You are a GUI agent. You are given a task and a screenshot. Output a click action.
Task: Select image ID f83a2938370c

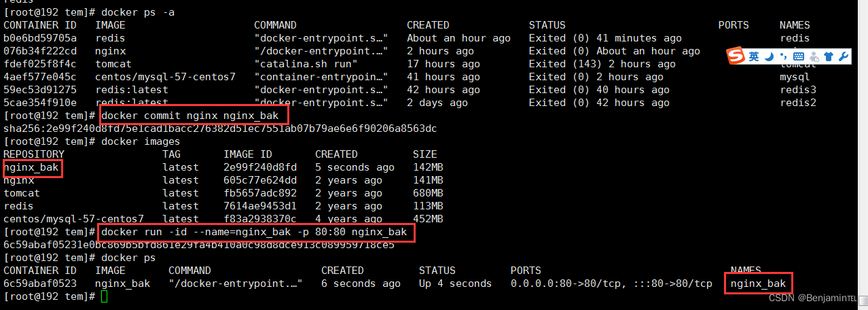click(x=260, y=219)
